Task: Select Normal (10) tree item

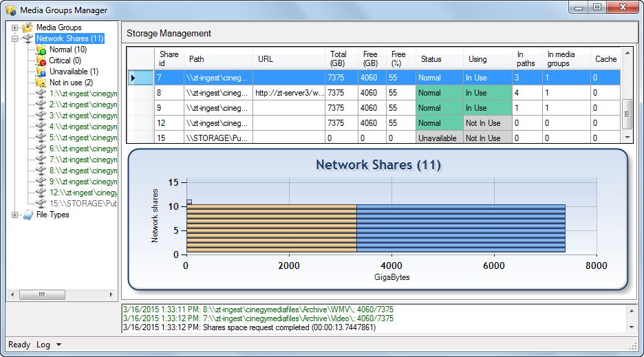Action: click(67, 50)
